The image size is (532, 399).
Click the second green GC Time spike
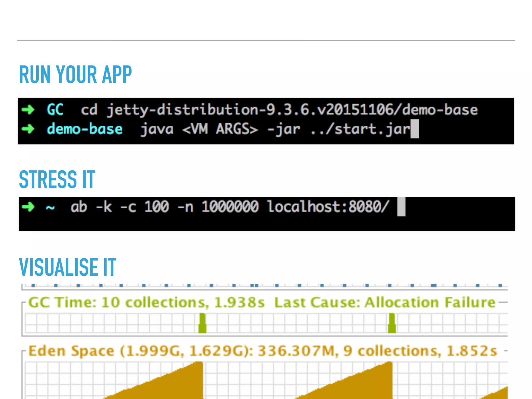[x=392, y=323]
